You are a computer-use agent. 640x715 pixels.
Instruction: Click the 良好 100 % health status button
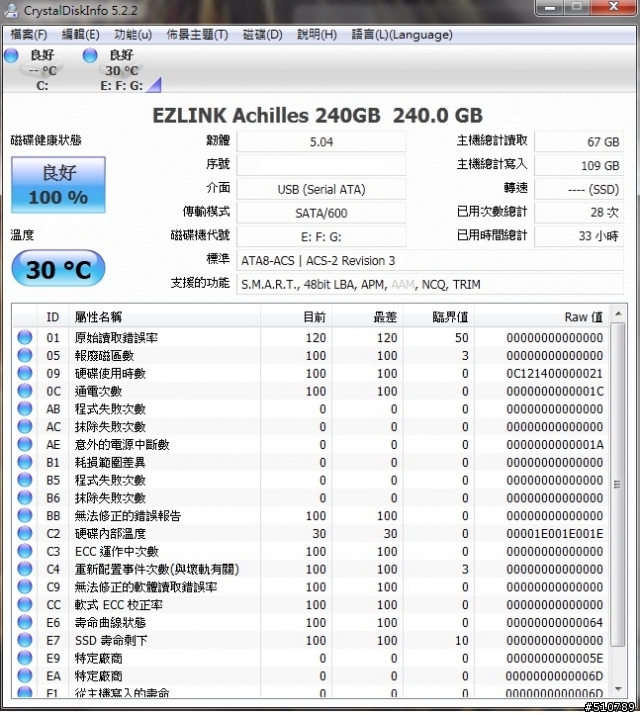pyautogui.click(x=58, y=185)
